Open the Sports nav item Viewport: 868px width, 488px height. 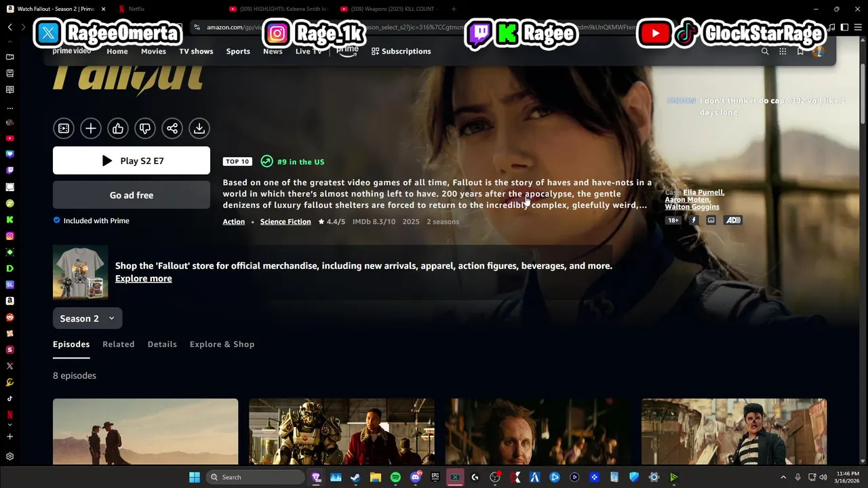(x=238, y=52)
